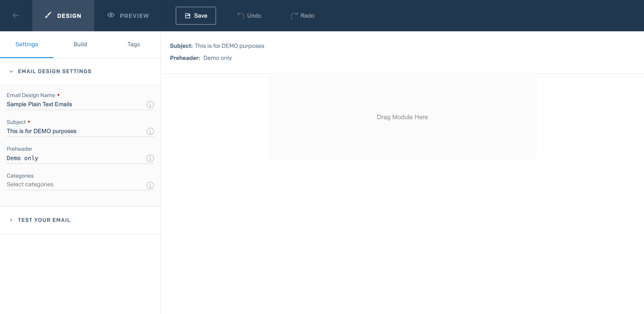
Task: Click the back arrow icon
Action: tap(16, 16)
